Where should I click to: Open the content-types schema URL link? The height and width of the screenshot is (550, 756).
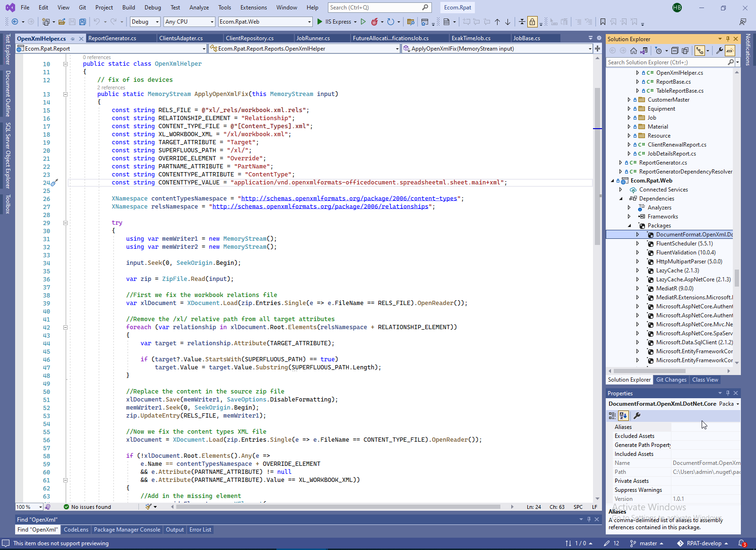click(349, 199)
